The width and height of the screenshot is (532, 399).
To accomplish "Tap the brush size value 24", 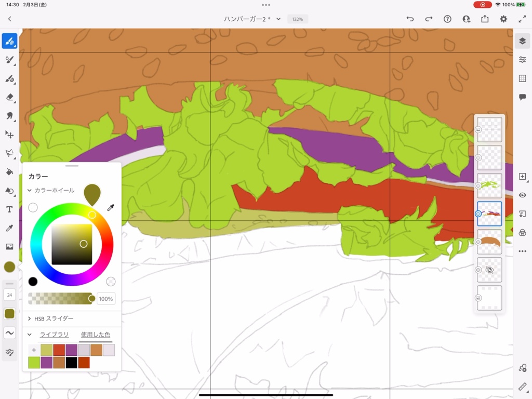I will tap(9, 295).
